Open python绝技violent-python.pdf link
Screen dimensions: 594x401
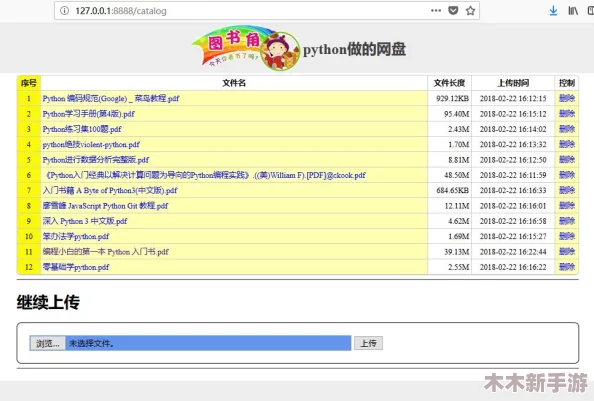(x=91, y=144)
